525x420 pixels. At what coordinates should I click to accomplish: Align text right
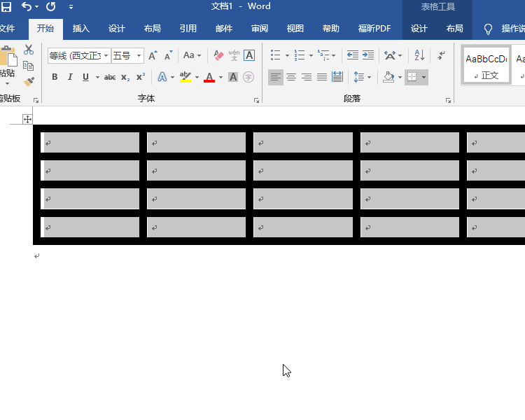click(307, 78)
